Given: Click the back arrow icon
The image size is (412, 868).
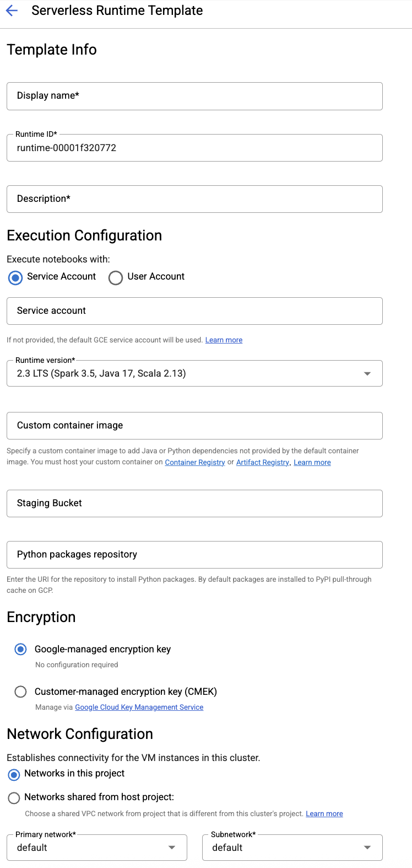Looking at the screenshot, I should point(12,10).
